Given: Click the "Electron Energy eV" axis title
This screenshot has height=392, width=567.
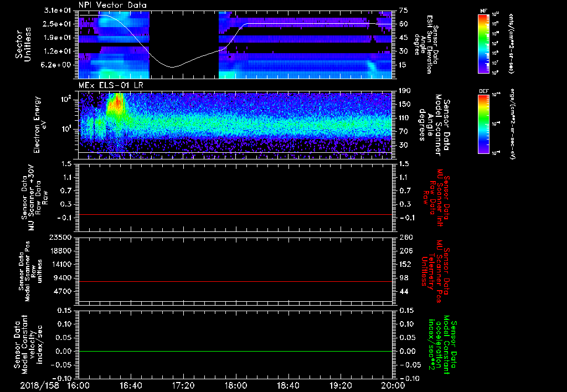Looking at the screenshot, I should [40, 125].
